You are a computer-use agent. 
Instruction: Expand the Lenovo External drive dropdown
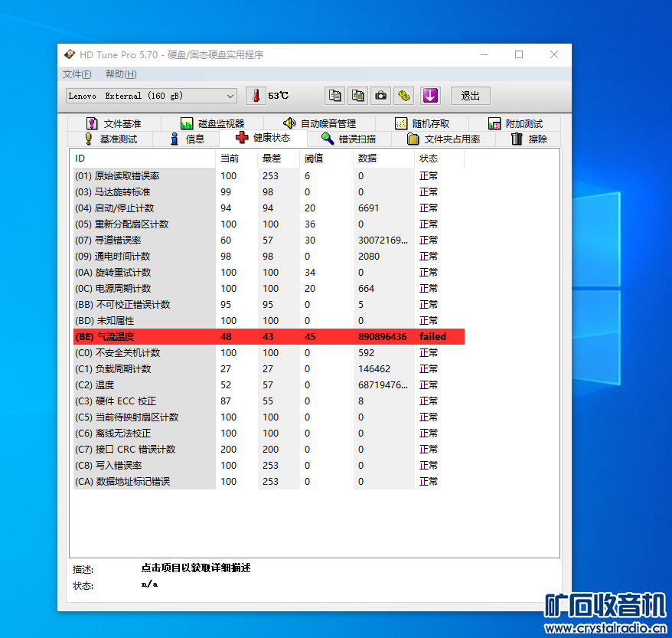pos(152,96)
